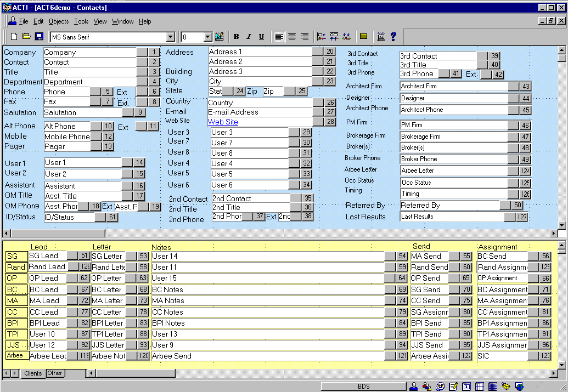Click the TPI row label button
This screenshot has height=392, width=568.
click(x=16, y=334)
